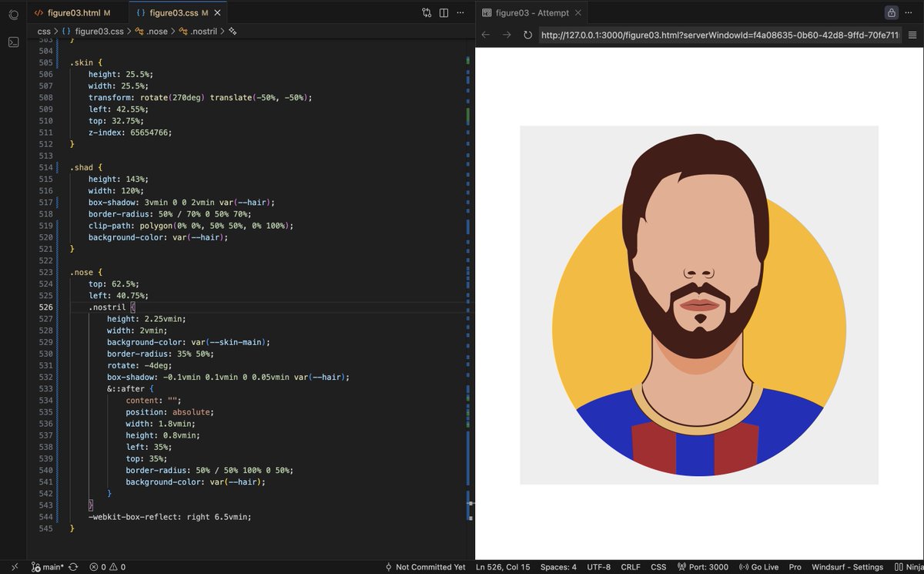Image resolution: width=924 pixels, height=574 pixels.
Task: Click the box-shadow 3vmin line 517
Action: (x=182, y=203)
